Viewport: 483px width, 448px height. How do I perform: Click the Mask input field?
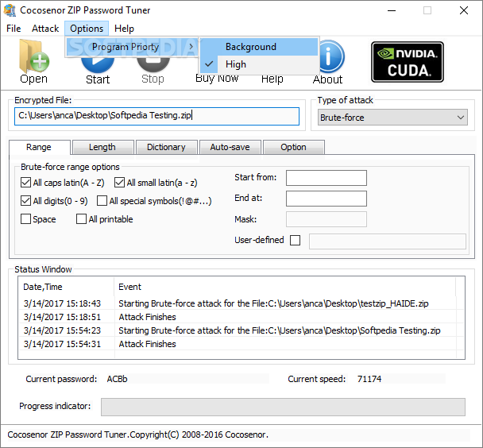pyautogui.click(x=327, y=219)
